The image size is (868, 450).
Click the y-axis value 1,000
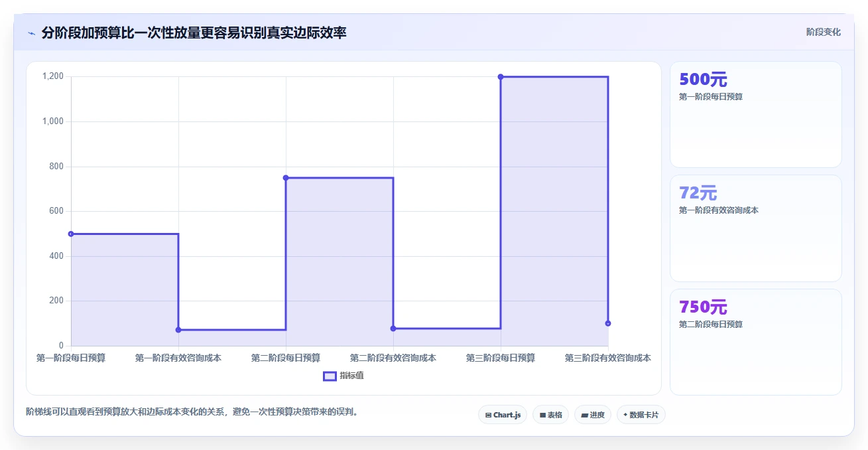[x=53, y=121]
